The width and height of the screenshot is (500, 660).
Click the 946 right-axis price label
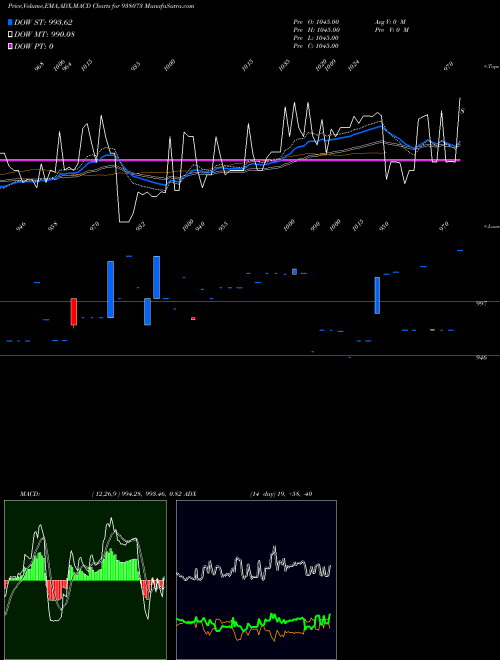tap(481, 357)
